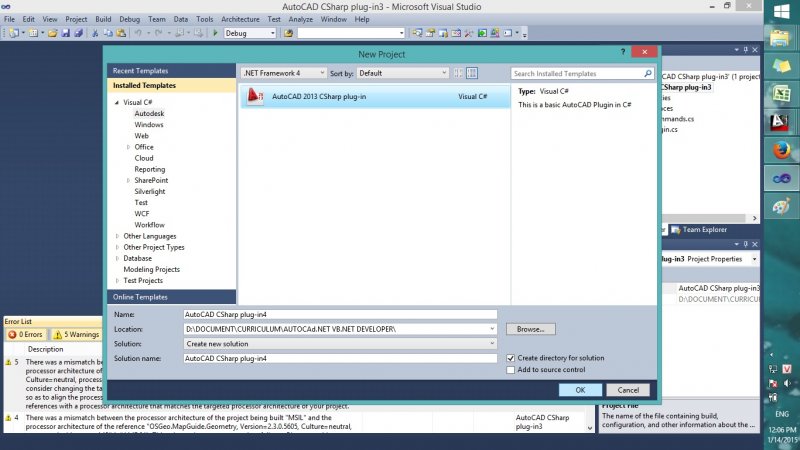The width and height of the screenshot is (800, 450).
Task: Click the search magnifier in Installed Templates box
Action: [647, 73]
